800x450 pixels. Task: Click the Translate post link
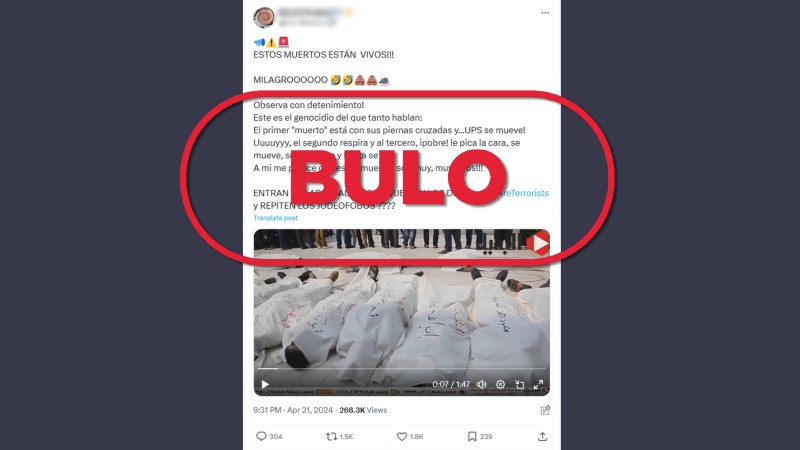coord(276,218)
